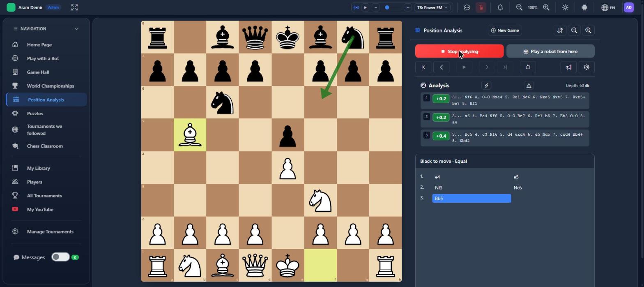Toggle the warning triangle analysis option

click(529, 86)
